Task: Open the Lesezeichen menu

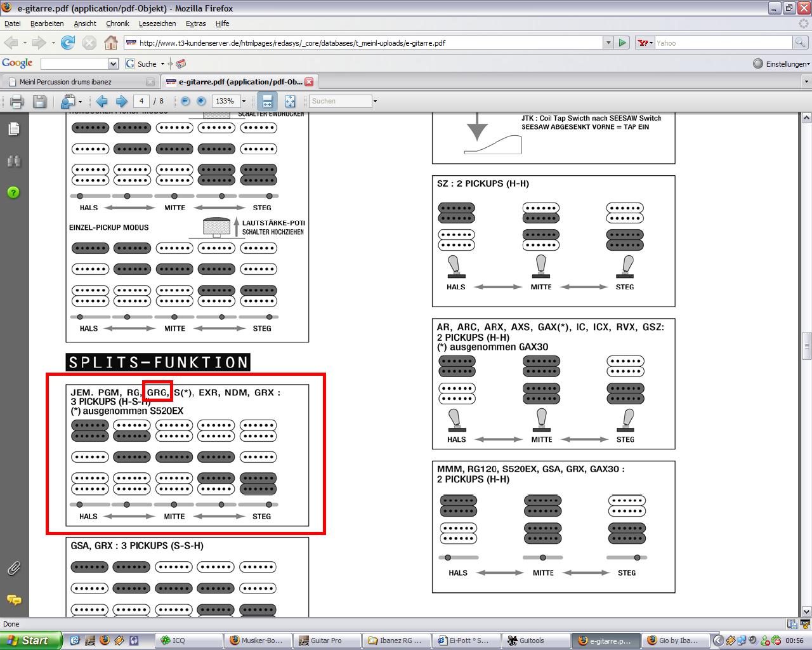Action: click(x=157, y=23)
